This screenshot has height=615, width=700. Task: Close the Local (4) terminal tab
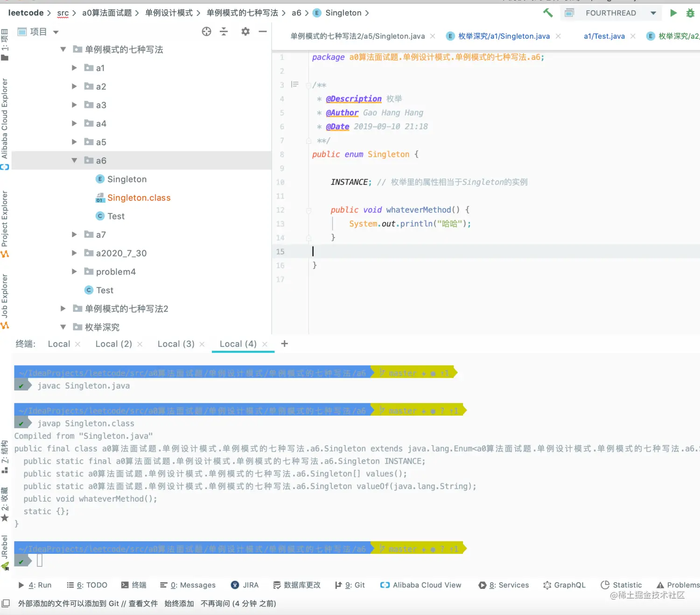point(265,344)
